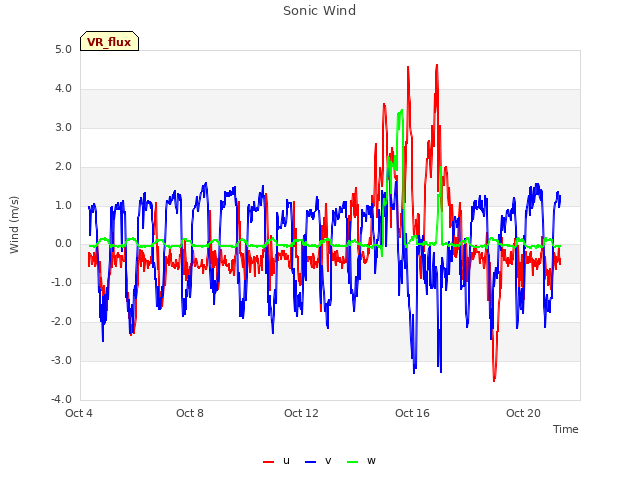Click the 2.0 y-axis tick label
The height and width of the screenshot is (480, 640).
point(63,167)
